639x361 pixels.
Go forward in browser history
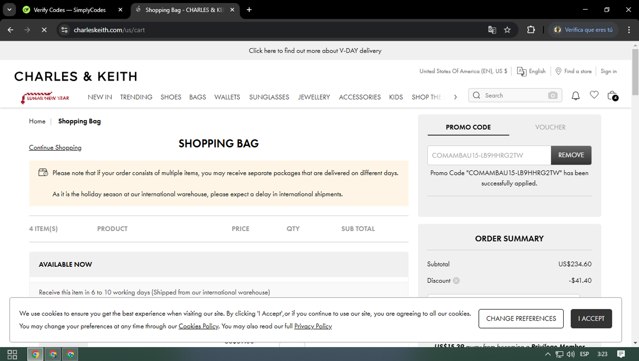pyautogui.click(x=27, y=30)
